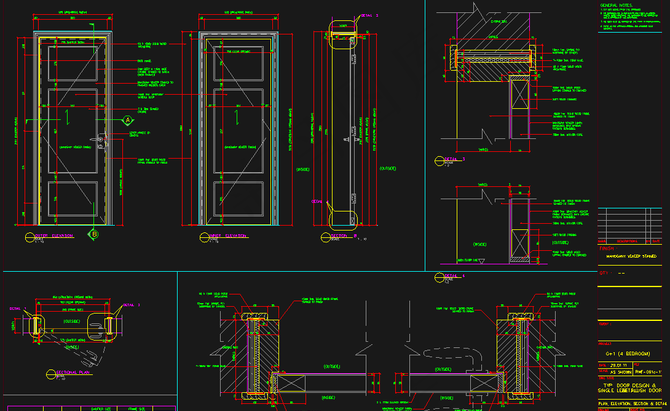This screenshot has width=670, height=411.
Task: Pick the yellow callout loop at bottom of Section B
Action: coord(342,220)
